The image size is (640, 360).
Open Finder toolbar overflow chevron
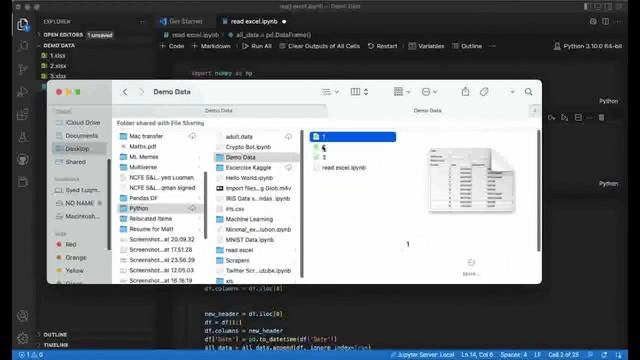[512, 92]
